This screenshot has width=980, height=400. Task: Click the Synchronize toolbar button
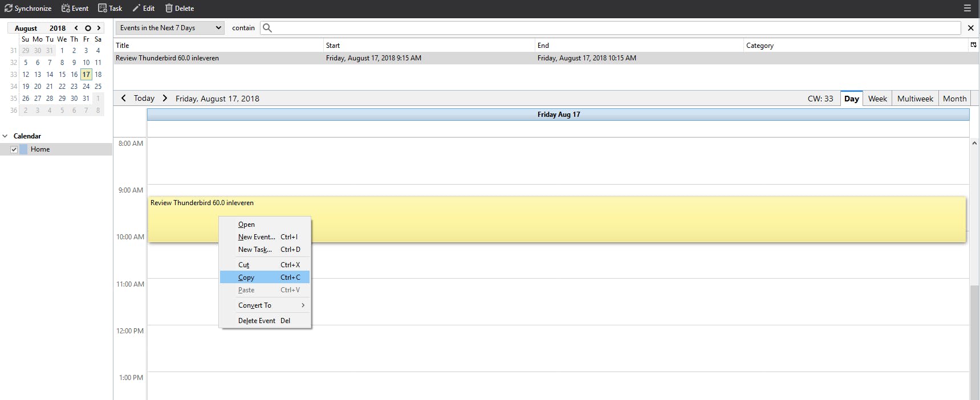28,9
